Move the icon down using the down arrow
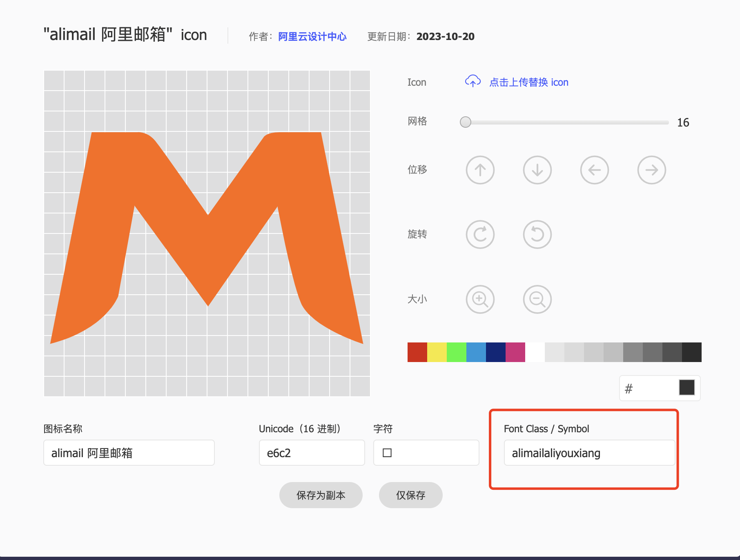The width and height of the screenshot is (740, 560). click(537, 170)
